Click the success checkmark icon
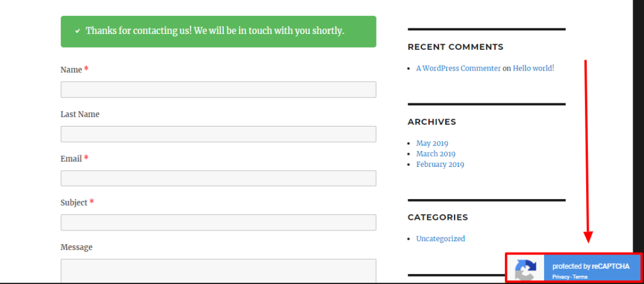Viewport: 644px width, 284px height. (x=77, y=31)
